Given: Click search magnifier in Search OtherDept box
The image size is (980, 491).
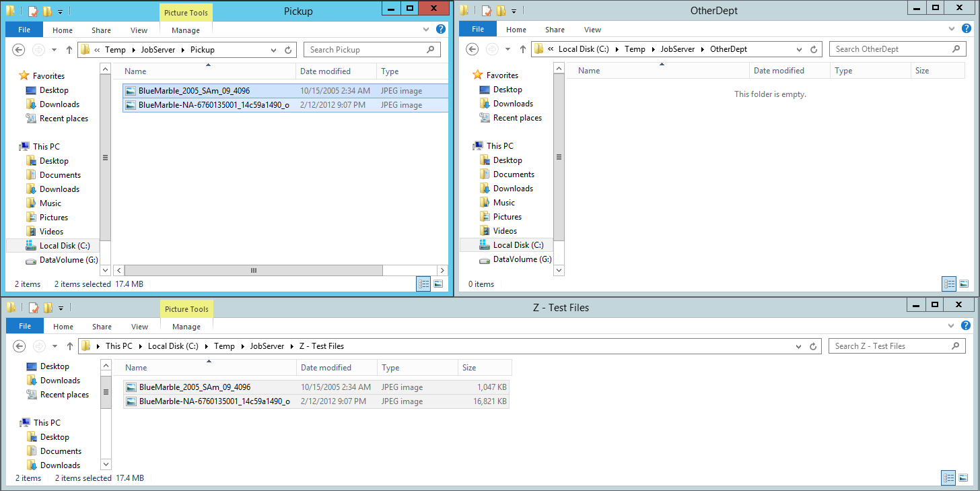Looking at the screenshot, I should point(956,49).
